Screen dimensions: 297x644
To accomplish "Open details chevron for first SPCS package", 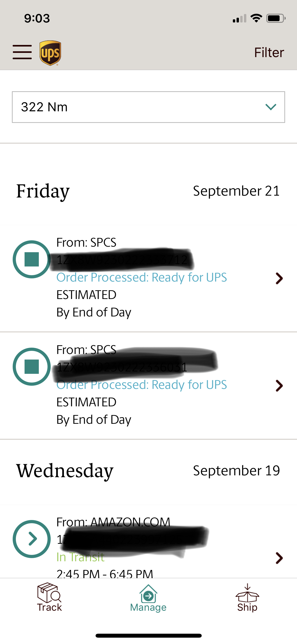I will (279, 278).
